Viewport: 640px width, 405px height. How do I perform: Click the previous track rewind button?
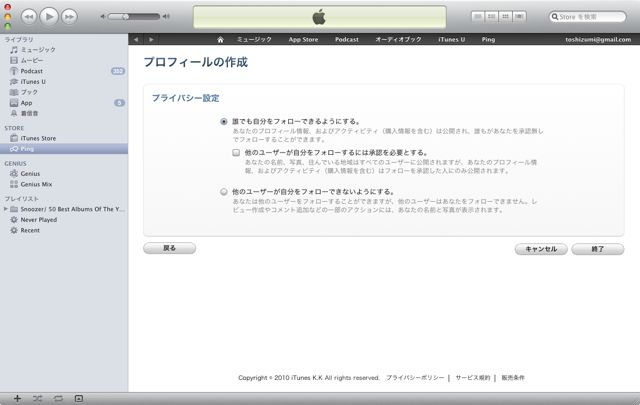[x=29, y=17]
